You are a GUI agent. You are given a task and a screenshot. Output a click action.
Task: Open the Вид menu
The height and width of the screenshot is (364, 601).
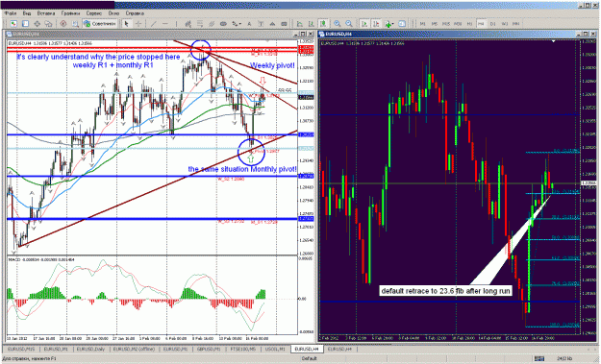click(27, 13)
